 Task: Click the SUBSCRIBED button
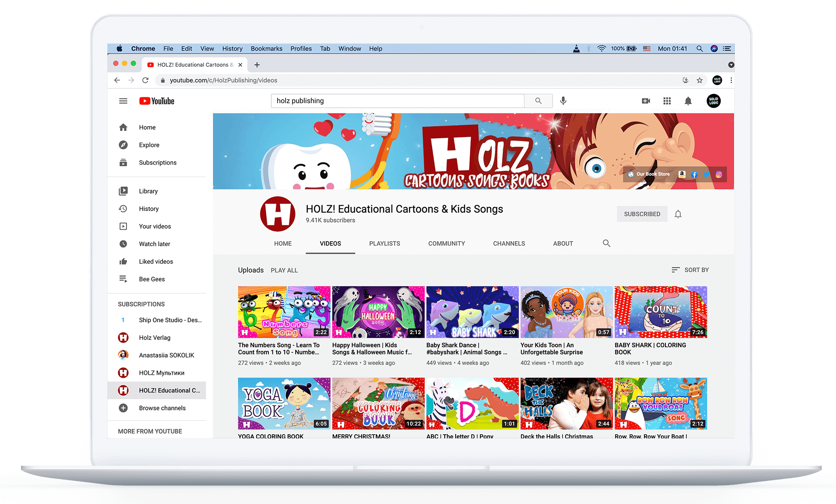point(642,214)
